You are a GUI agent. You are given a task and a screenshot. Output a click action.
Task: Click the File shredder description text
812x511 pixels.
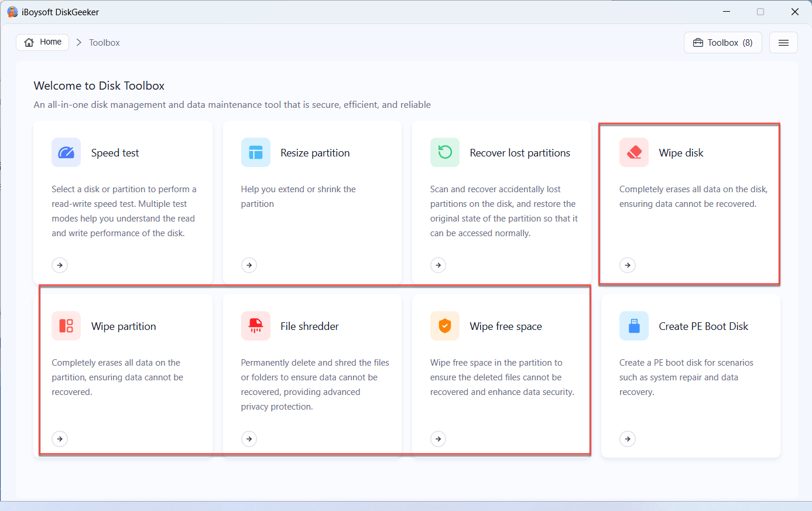coord(315,384)
